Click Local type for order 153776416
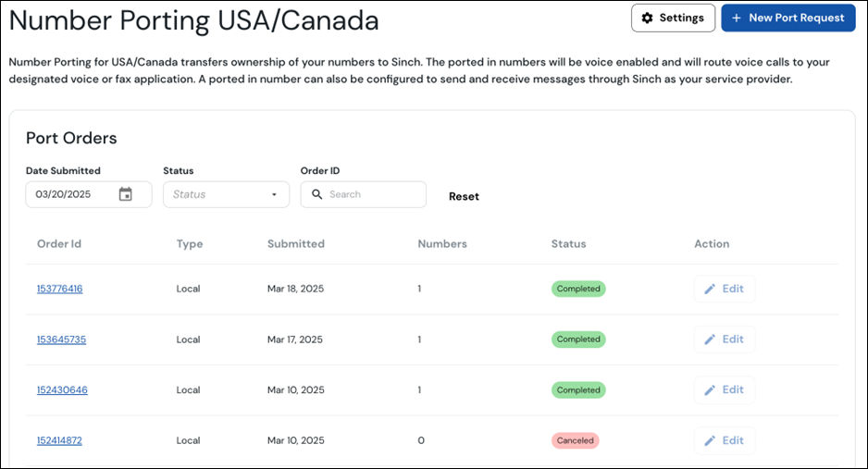This screenshot has width=868, height=469. 188,289
